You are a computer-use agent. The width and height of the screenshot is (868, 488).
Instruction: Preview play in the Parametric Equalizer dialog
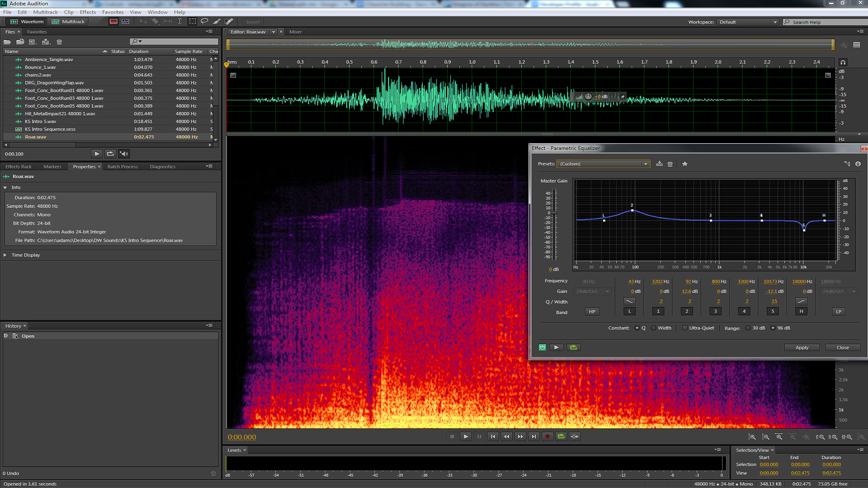coord(557,347)
